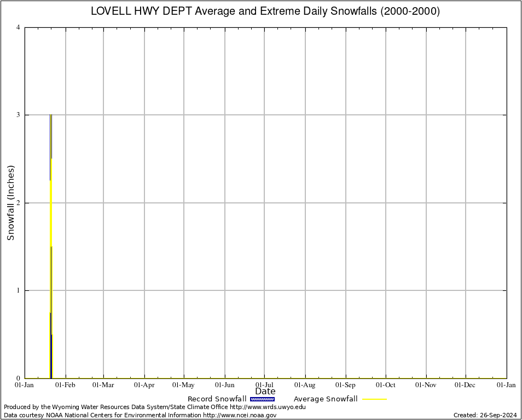
Task: Click the Average Snowfall legend text
Action: [325, 399]
